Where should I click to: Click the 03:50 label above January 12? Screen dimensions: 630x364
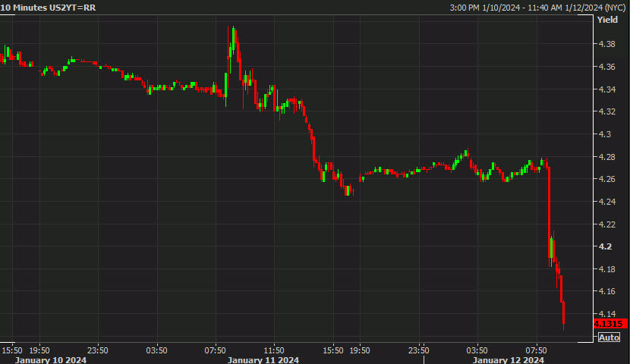point(477,350)
